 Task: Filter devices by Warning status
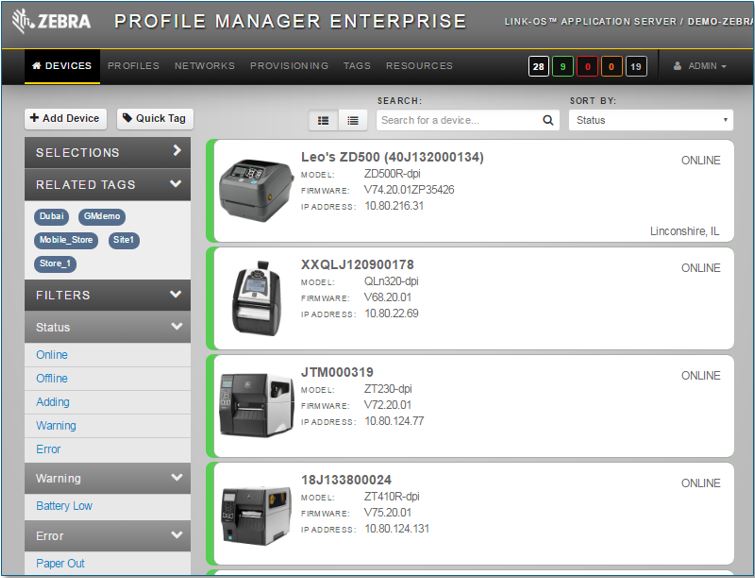click(56, 425)
